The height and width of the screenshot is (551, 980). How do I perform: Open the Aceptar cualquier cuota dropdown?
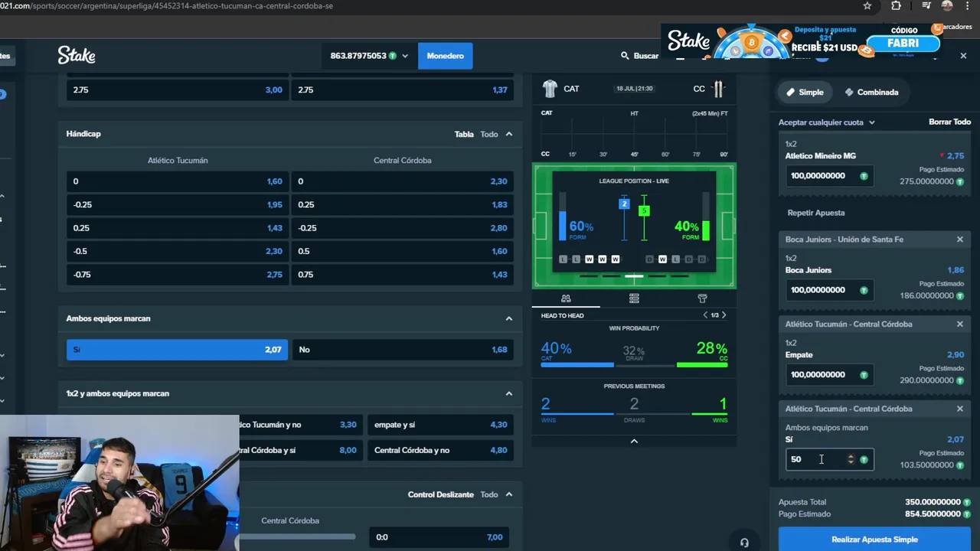pyautogui.click(x=827, y=122)
